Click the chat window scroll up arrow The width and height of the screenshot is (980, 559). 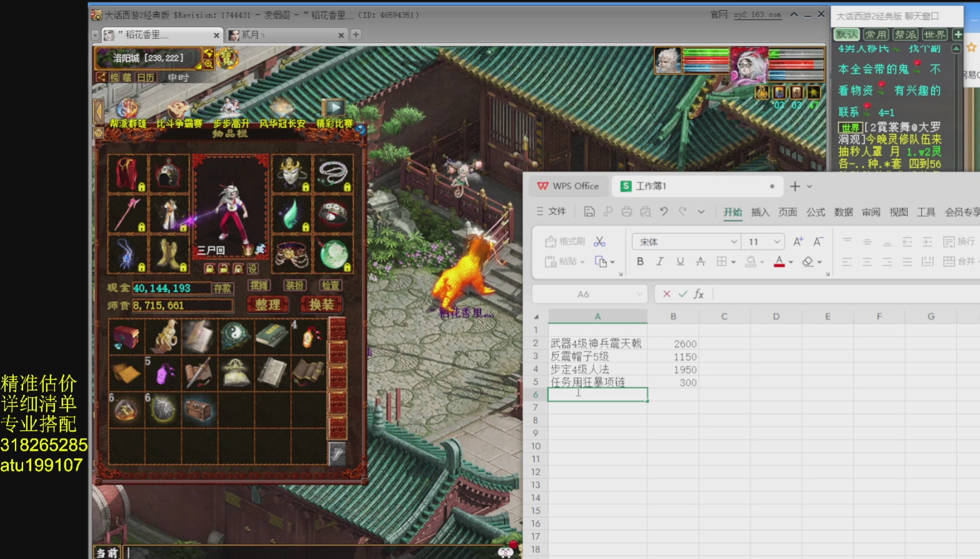pyautogui.click(x=956, y=48)
